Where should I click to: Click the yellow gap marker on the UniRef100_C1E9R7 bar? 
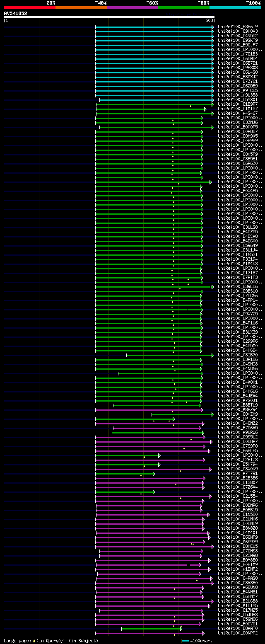190,106
